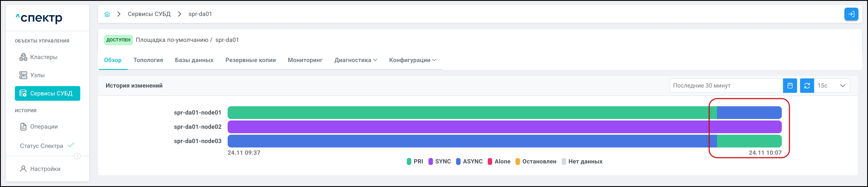Click Статус Спектра link
Image resolution: width=868 pixels, height=187 pixels.
41,146
